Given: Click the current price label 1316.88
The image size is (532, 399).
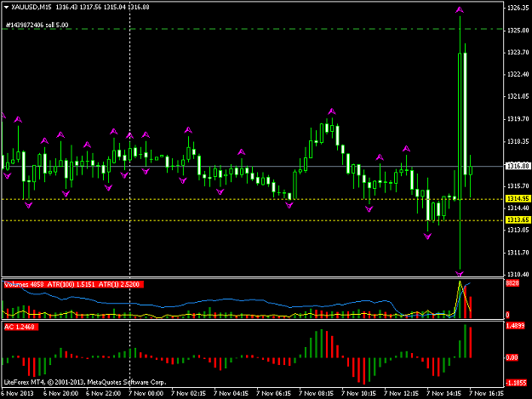Looking at the screenshot, I should pos(518,166).
